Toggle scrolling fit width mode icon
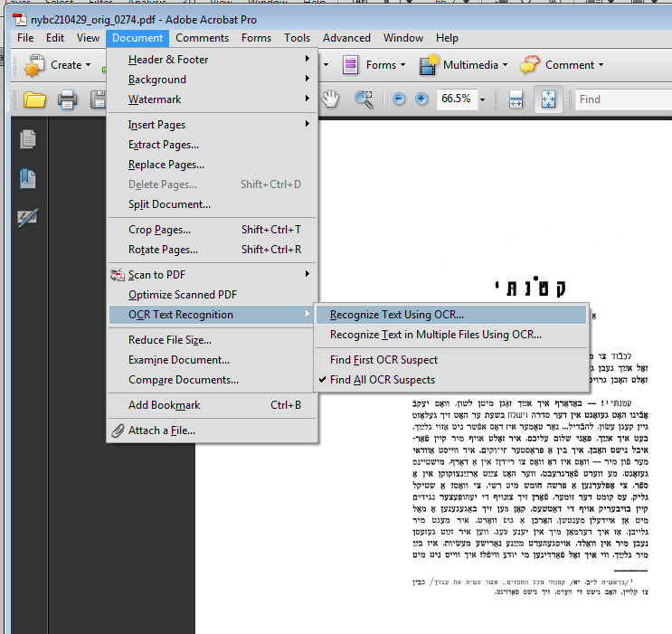Image resolution: width=672 pixels, height=634 pixels. (x=516, y=99)
